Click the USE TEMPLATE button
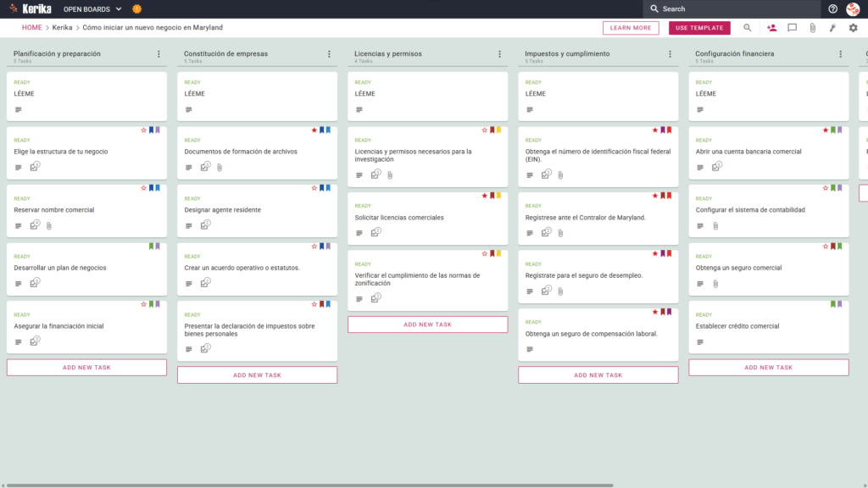868x488 pixels. [x=699, y=28]
